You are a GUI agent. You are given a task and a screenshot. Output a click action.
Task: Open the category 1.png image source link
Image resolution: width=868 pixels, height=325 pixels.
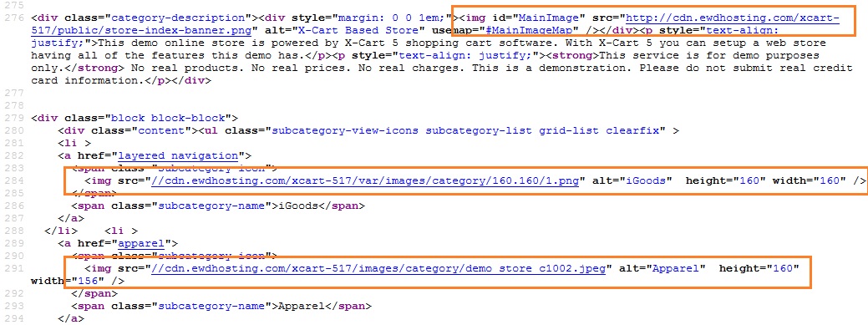coord(366,181)
